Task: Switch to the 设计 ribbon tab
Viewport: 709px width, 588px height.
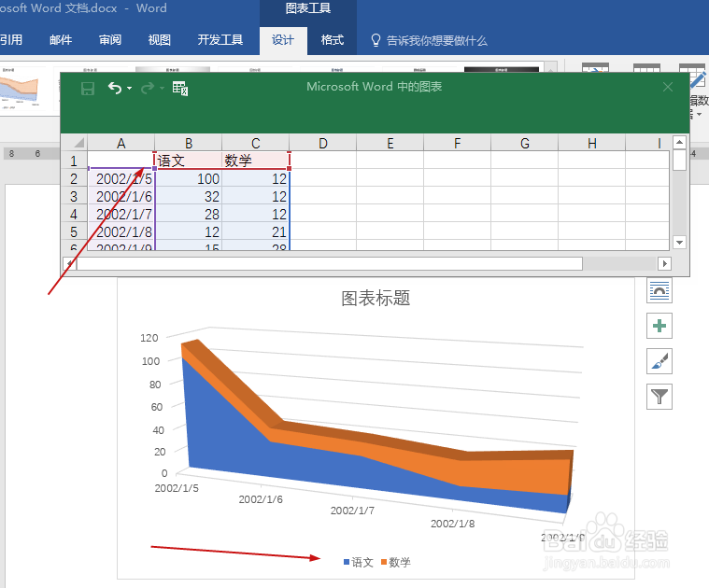Action: (283, 40)
